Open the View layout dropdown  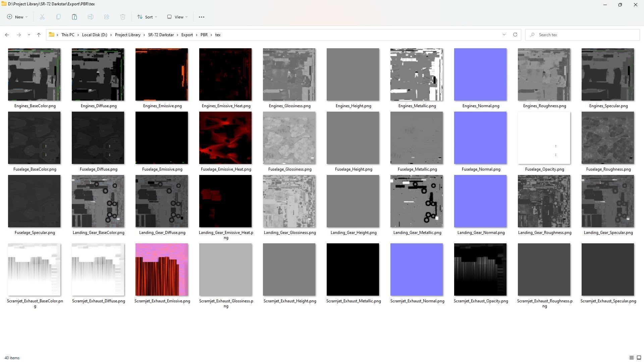pyautogui.click(x=177, y=17)
